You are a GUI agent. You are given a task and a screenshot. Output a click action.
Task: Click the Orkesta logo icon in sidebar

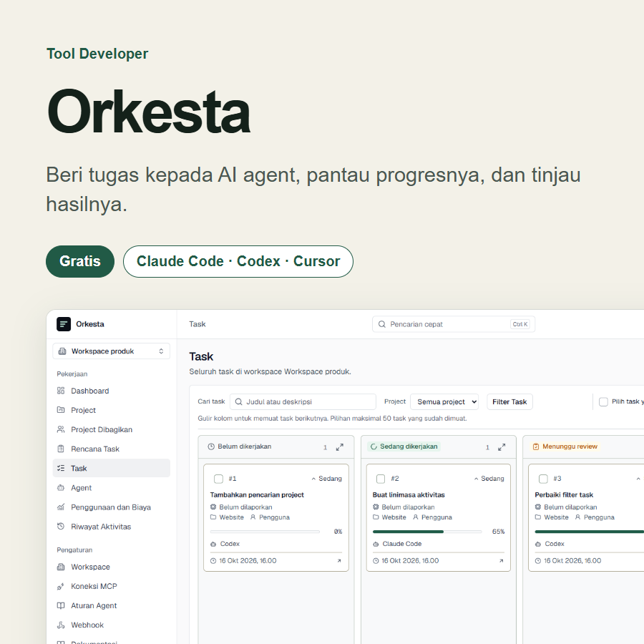pos(64,324)
